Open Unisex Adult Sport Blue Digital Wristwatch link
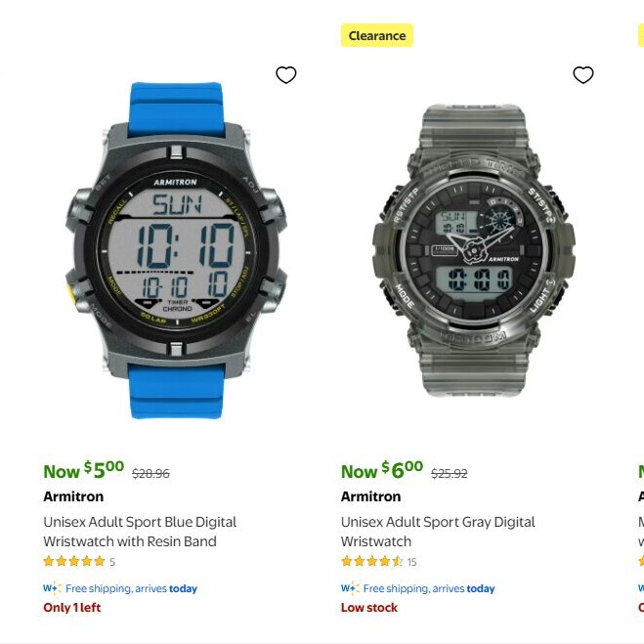644x644 pixels. 140,532
